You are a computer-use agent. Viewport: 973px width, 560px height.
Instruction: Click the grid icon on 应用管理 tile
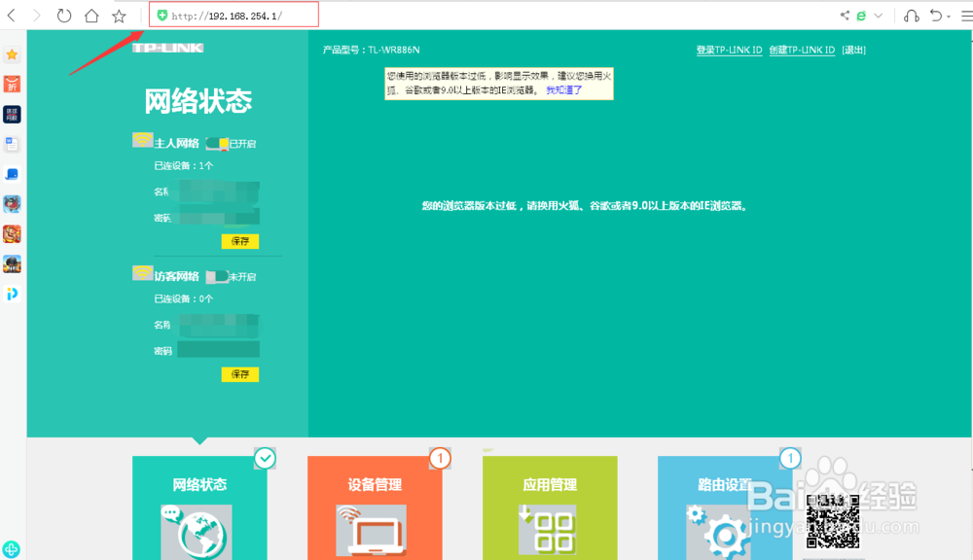[x=547, y=529]
